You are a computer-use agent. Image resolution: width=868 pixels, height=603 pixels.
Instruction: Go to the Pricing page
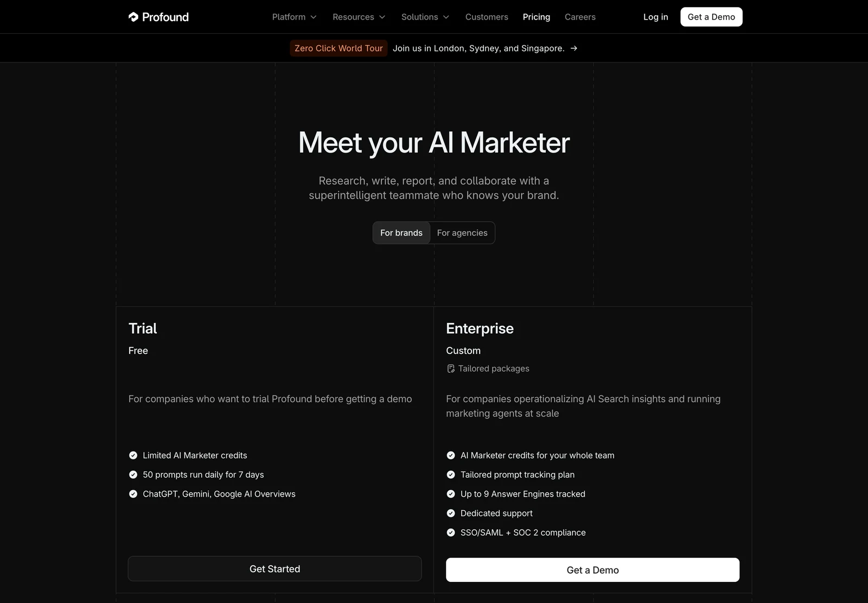click(x=537, y=17)
